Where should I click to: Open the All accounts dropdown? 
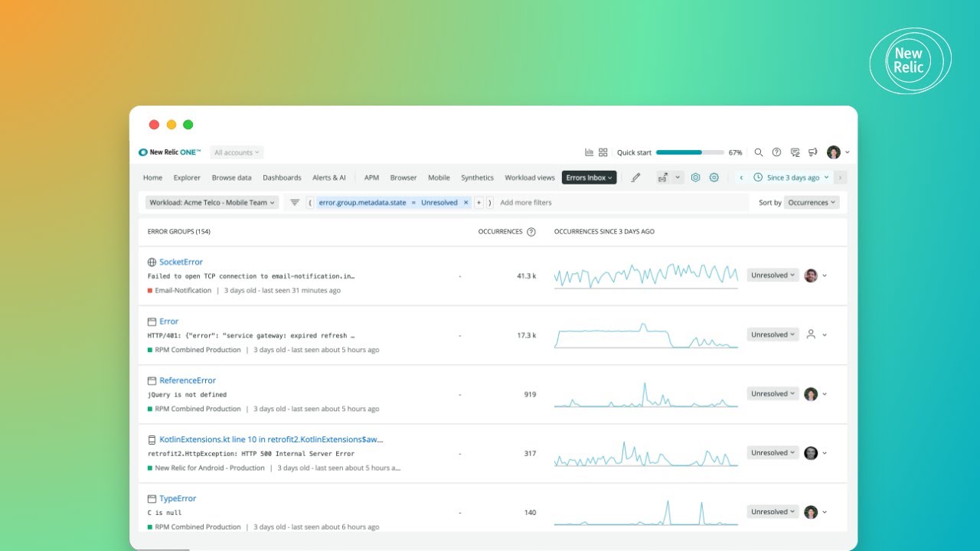(x=237, y=152)
